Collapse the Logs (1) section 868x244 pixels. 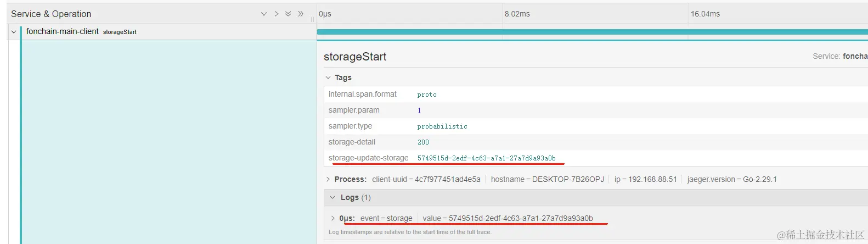(332, 197)
